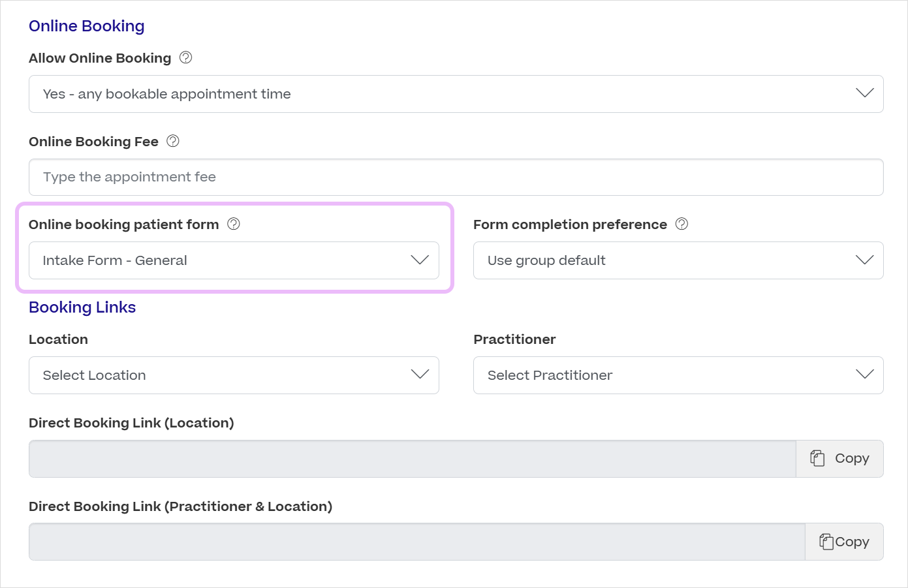908x588 pixels.
Task: Click inside the Online Booking Fee input
Action: (x=455, y=177)
